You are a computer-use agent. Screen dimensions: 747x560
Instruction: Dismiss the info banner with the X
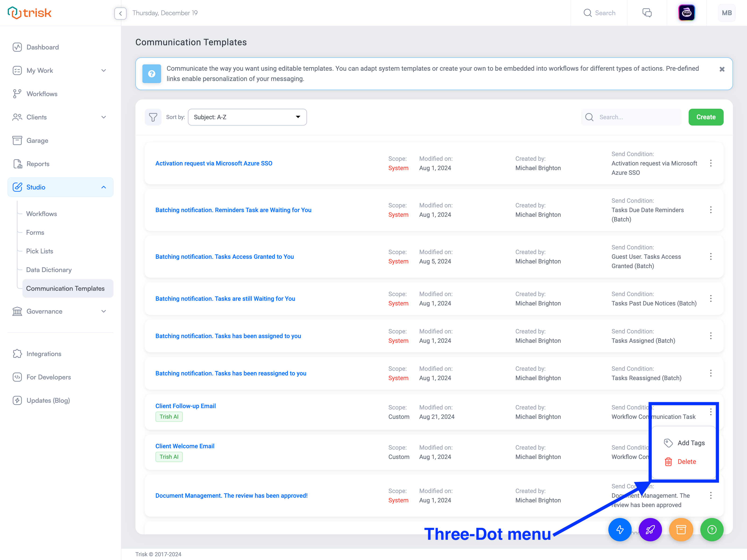pos(722,69)
